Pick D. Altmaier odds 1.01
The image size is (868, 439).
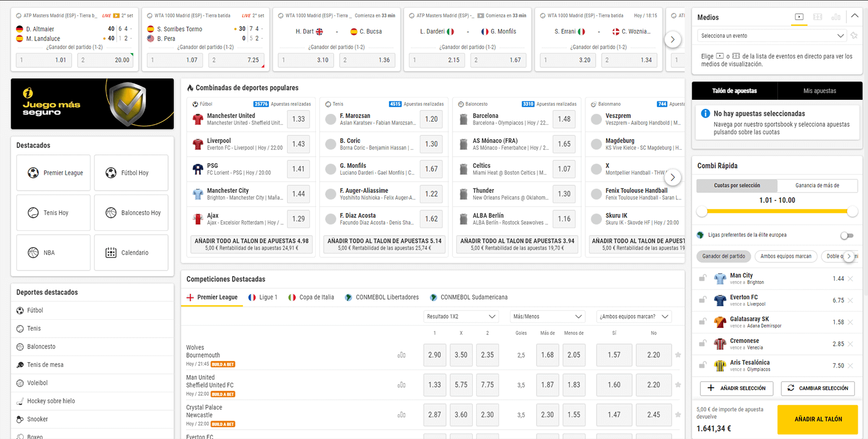click(x=43, y=60)
